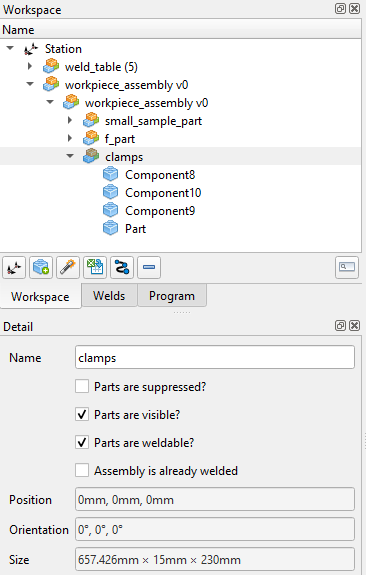366x575 pixels.
Task: Select the f_part label
Action: pos(120,139)
